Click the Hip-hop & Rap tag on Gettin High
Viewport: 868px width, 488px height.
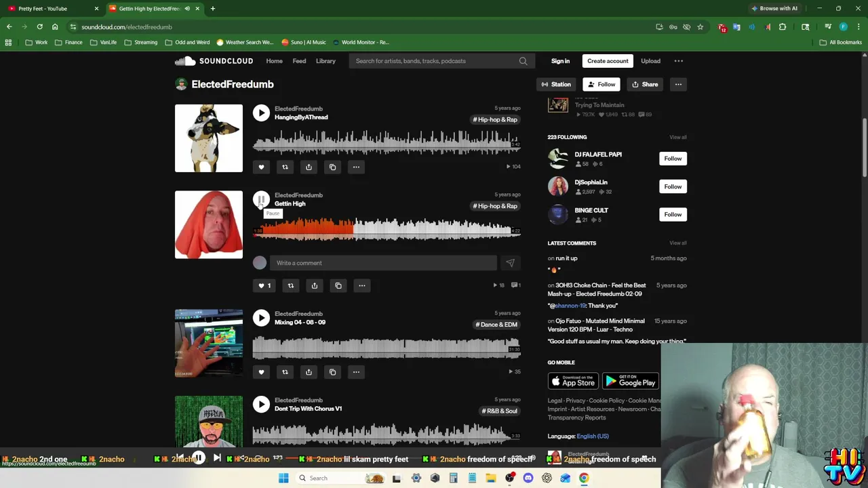(x=495, y=206)
